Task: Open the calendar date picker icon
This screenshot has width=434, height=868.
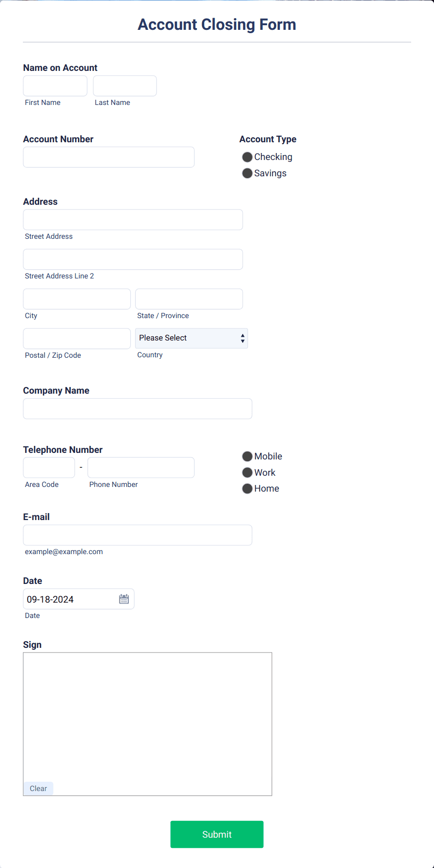Action: [124, 598]
